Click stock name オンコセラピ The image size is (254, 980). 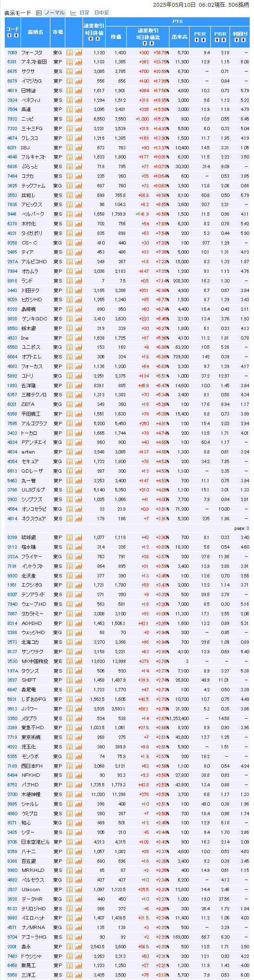33,509
